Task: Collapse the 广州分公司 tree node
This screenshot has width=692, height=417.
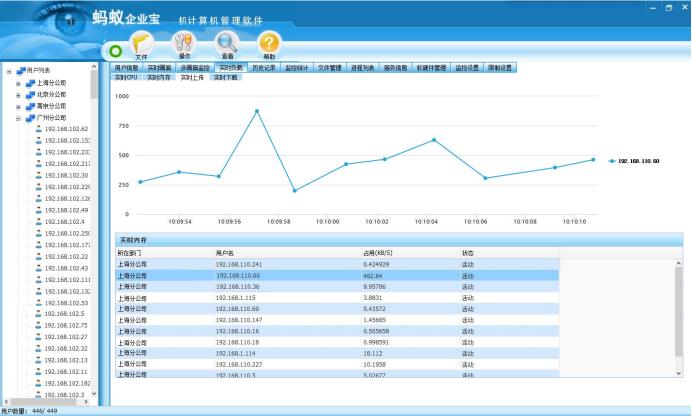Action: click(x=18, y=117)
